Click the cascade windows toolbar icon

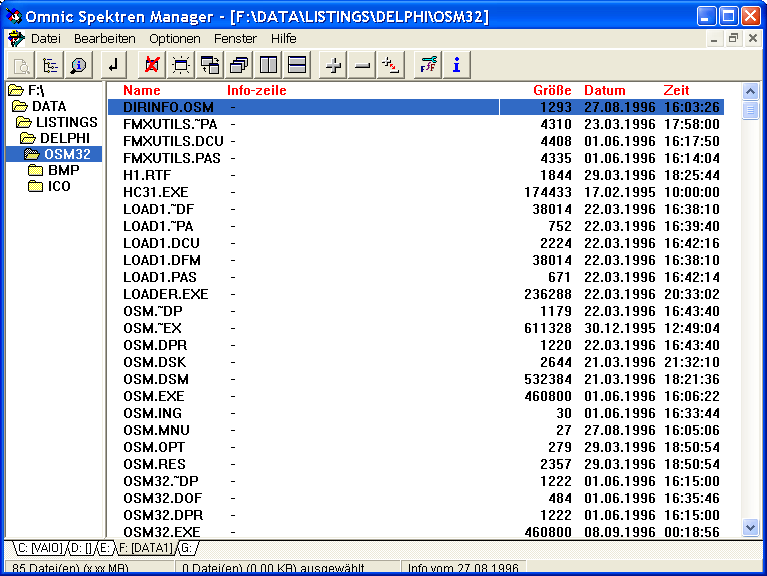239,66
